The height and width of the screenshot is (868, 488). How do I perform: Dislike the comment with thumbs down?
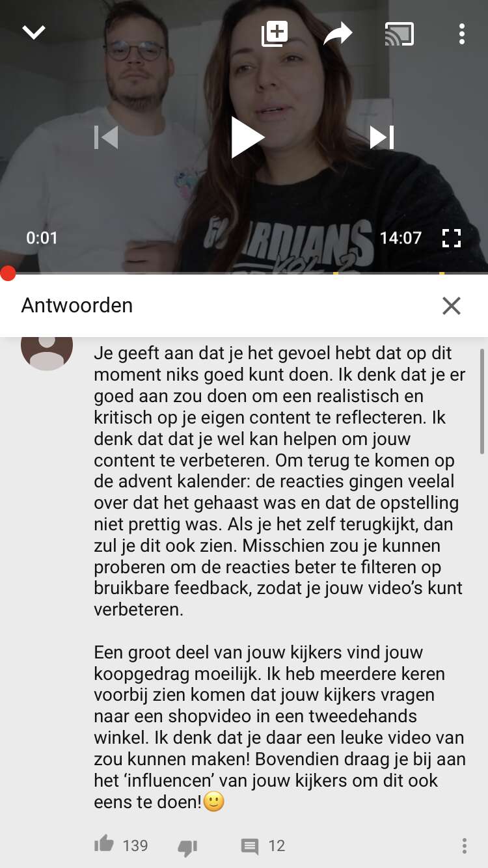click(x=187, y=847)
